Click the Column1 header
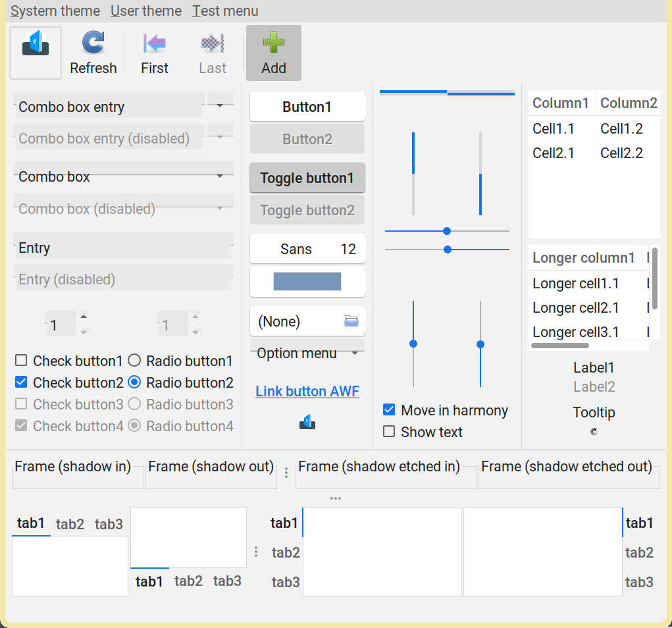 (561, 103)
